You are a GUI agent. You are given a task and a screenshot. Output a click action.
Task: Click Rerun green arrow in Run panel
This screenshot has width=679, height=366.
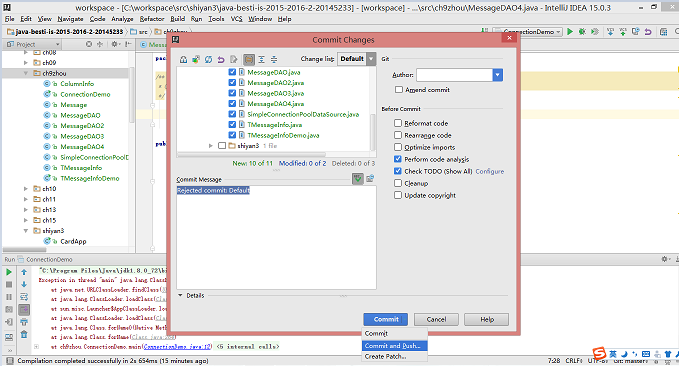tap(9, 272)
